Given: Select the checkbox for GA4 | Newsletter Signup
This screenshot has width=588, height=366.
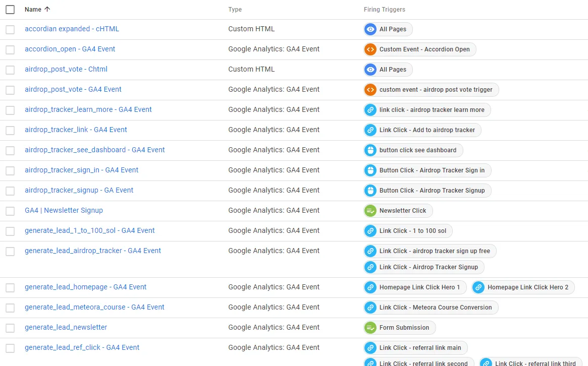Looking at the screenshot, I should click(x=10, y=211).
